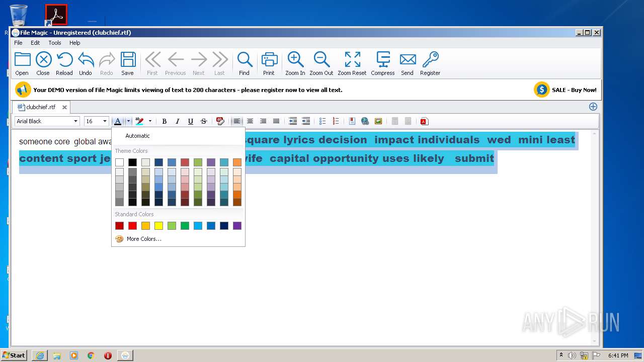Undo the last edit
The image size is (644, 362).
[86, 64]
